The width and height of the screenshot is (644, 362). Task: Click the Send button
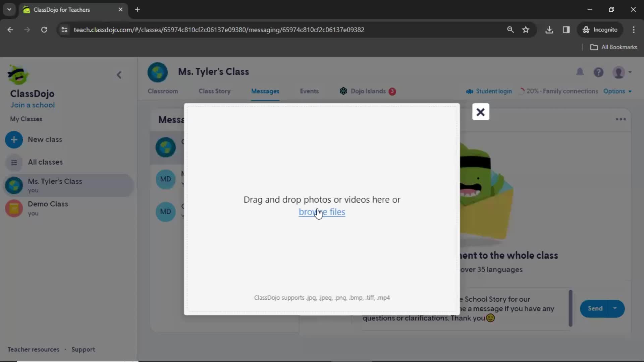(595, 308)
